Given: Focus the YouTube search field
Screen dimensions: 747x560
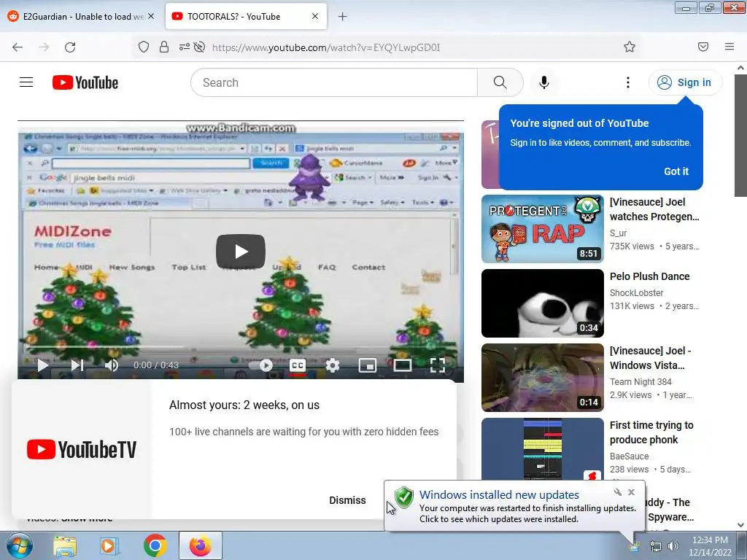Looking at the screenshot, I should [x=334, y=82].
